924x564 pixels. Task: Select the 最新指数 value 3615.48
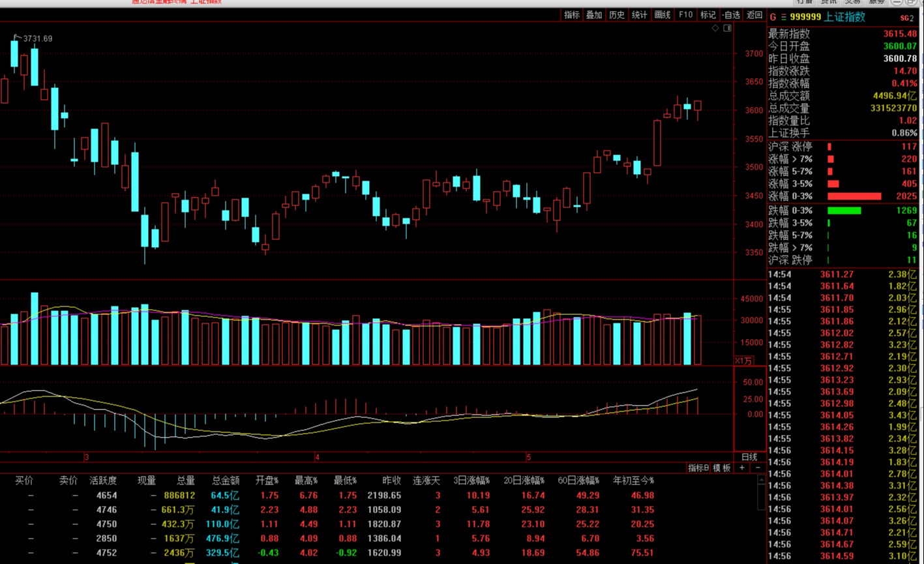click(900, 34)
